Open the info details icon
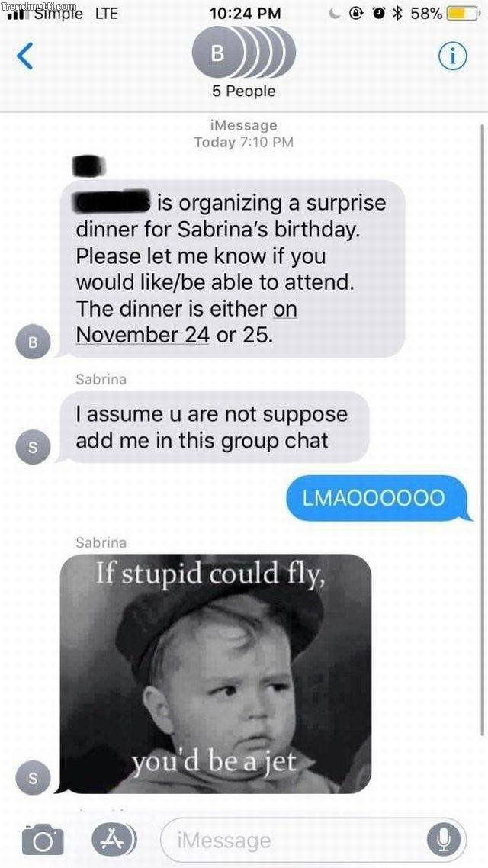 [453, 56]
